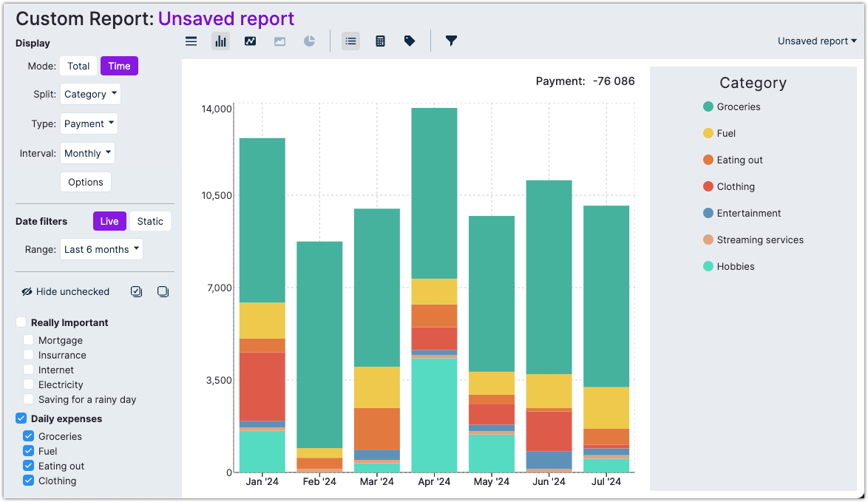This screenshot has height=502, width=868.
Task: Open the table/calculation view
Action: click(x=380, y=41)
